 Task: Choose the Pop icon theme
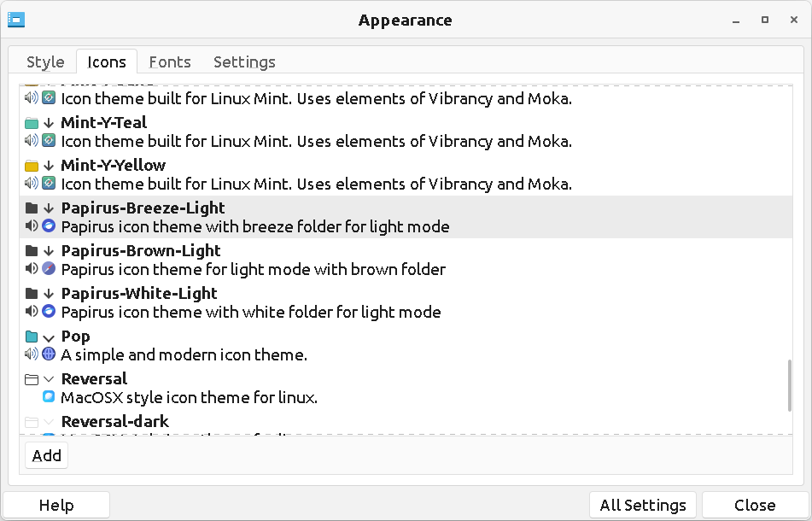76,337
